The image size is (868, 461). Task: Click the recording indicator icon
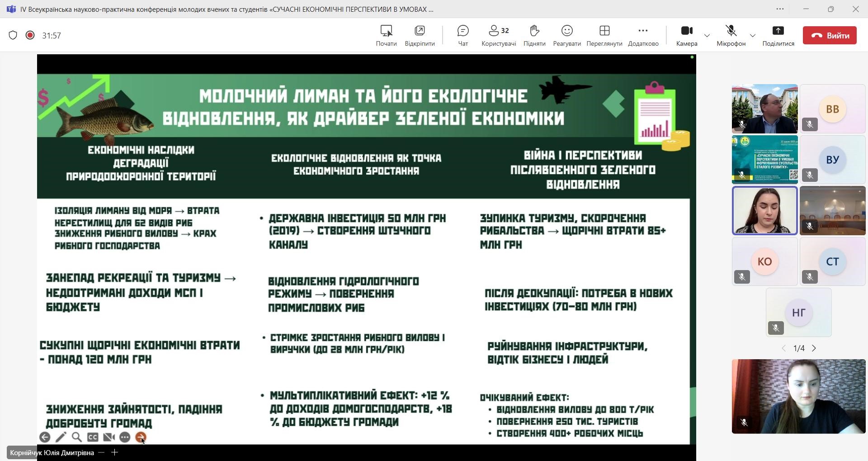pos(30,35)
